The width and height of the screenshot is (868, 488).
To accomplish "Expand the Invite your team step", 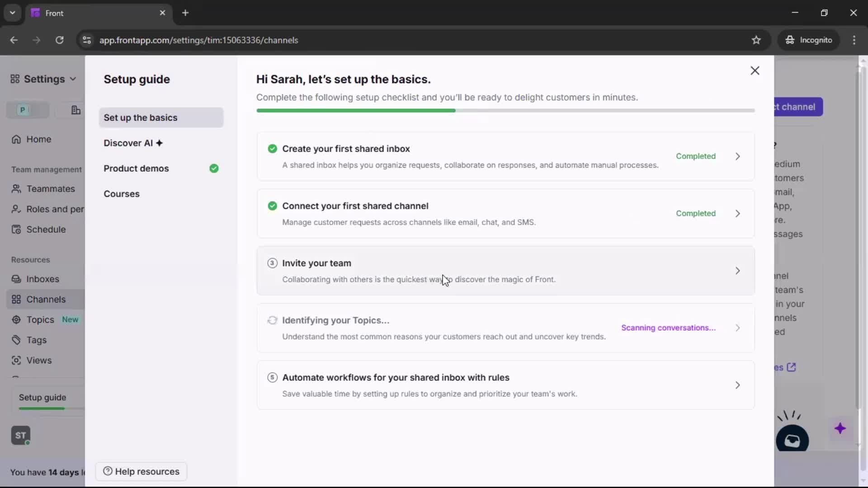I will pyautogui.click(x=738, y=271).
